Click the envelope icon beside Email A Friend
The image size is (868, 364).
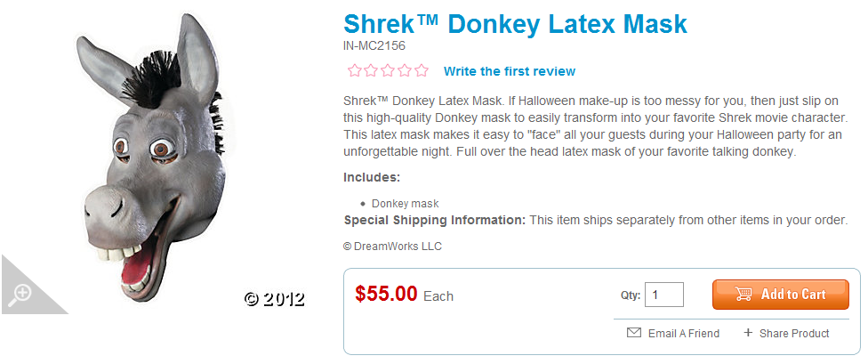[x=634, y=333]
